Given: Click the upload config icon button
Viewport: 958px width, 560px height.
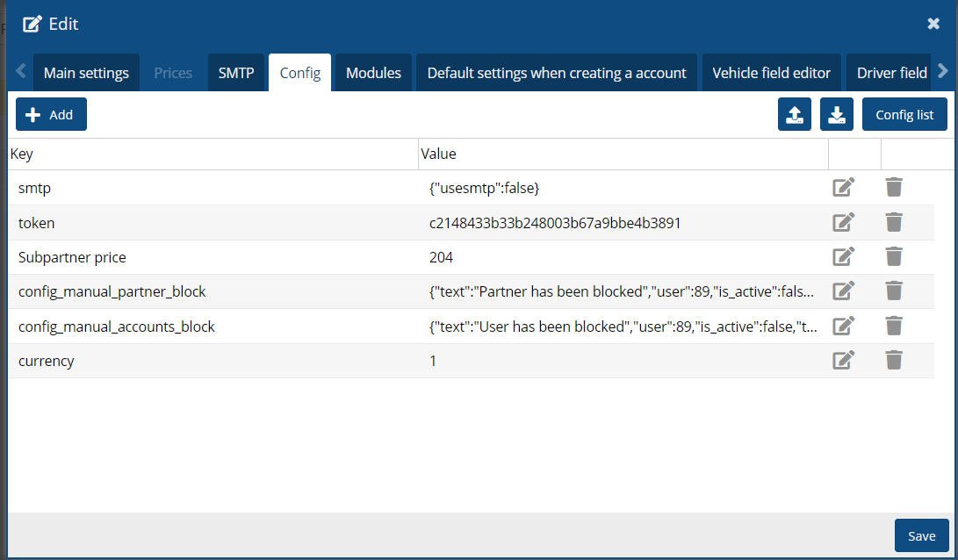Looking at the screenshot, I should pyautogui.click(x=795, y=115).
